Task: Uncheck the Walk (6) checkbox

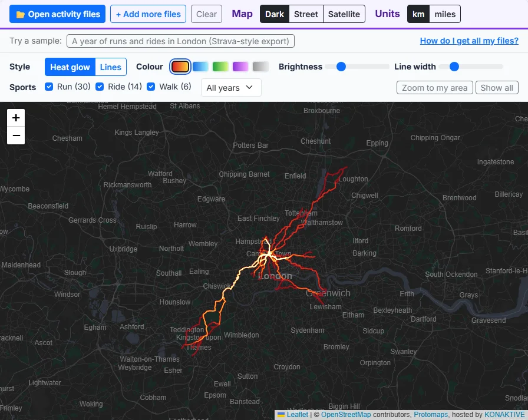Action: (151, 87)
